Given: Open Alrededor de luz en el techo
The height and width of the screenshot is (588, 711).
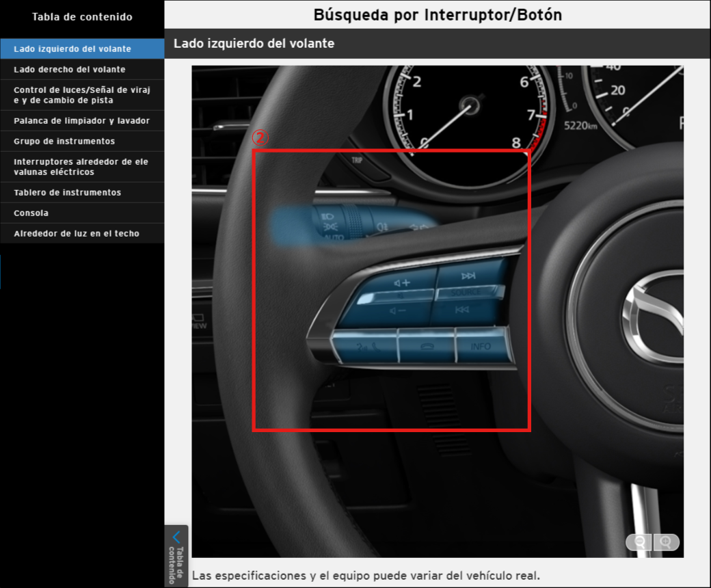Looking at the screenshot, I should pyautogui.click(x=77, y=234).
